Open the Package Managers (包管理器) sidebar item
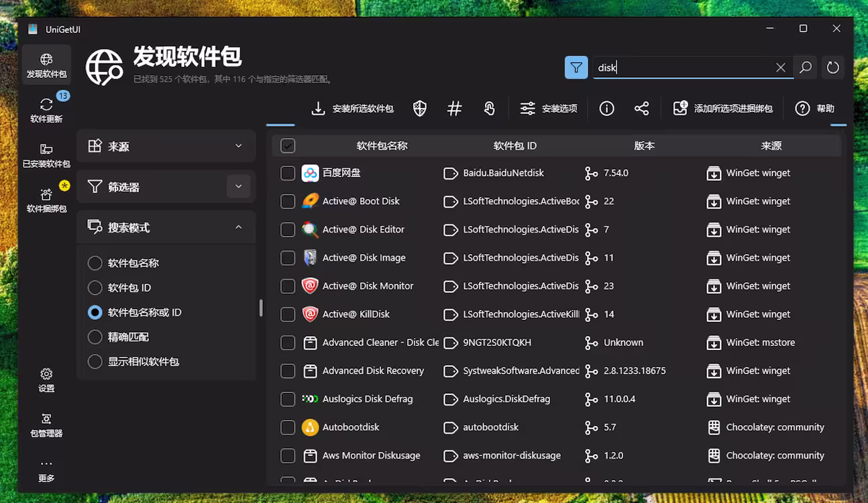 click(46, 425)
